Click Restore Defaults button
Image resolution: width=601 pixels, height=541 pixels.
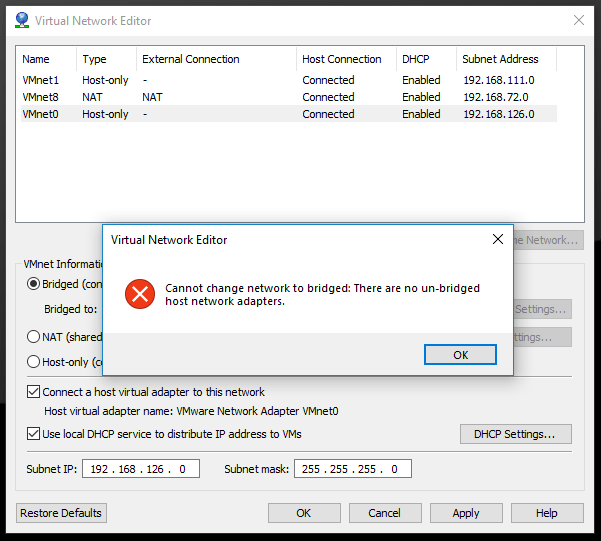(61, 513)
